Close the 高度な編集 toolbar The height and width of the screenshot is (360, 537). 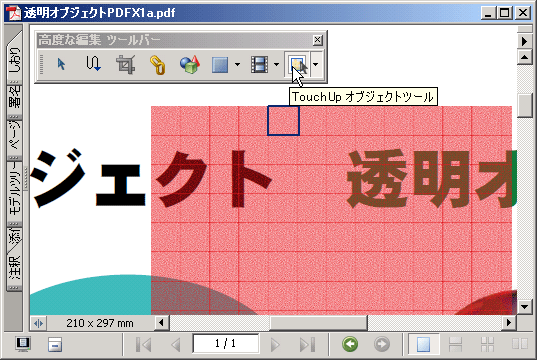[317, 40]
